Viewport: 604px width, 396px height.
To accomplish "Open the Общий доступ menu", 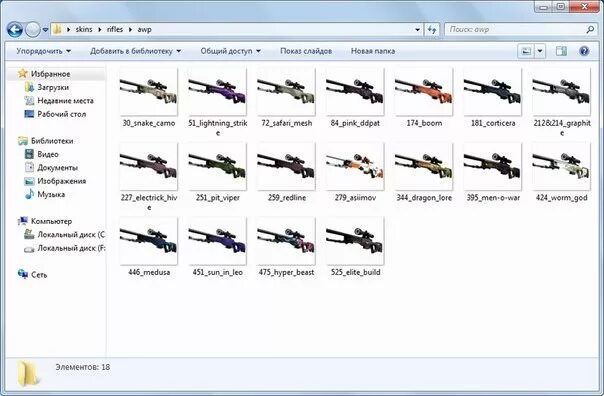I will click(230, 51).
